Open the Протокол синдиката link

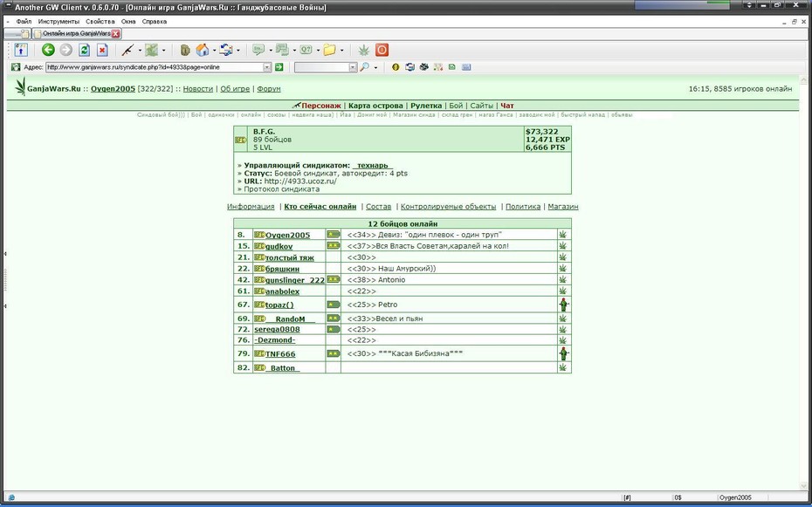pyautogui.click(x=282, y=189)
